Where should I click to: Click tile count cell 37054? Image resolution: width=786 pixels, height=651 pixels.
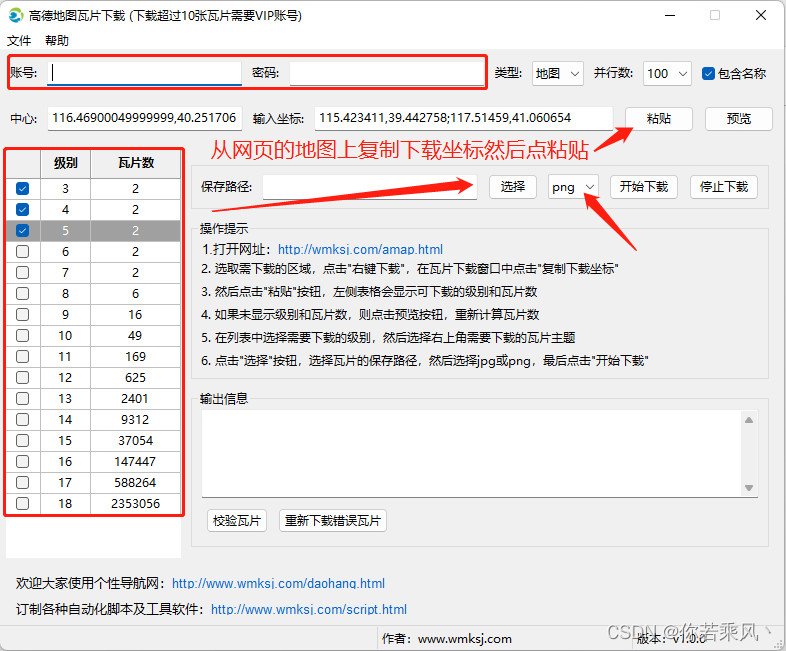(x=135, y=441)
